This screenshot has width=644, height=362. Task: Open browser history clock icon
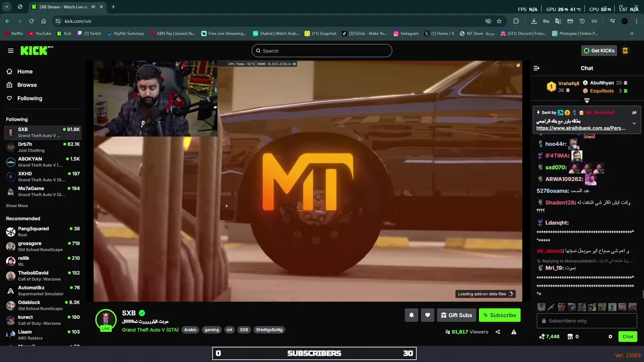(x=582, y=21)
